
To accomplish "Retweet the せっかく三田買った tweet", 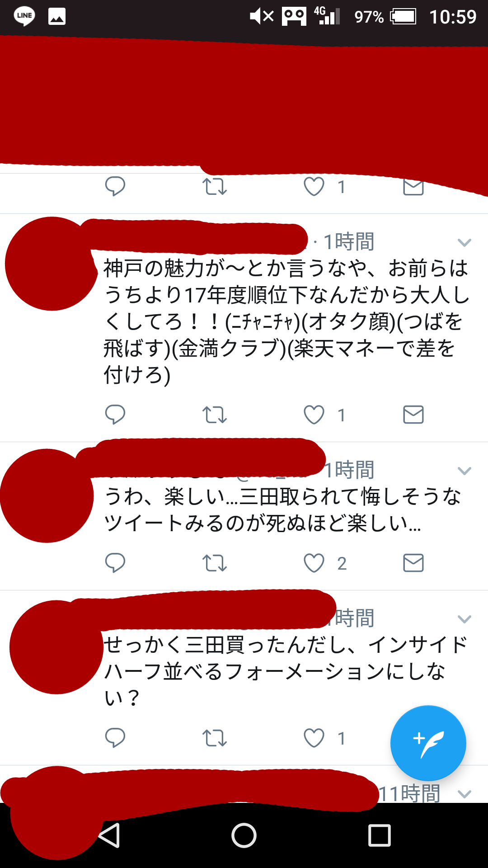I will click(x=214, y=738).
